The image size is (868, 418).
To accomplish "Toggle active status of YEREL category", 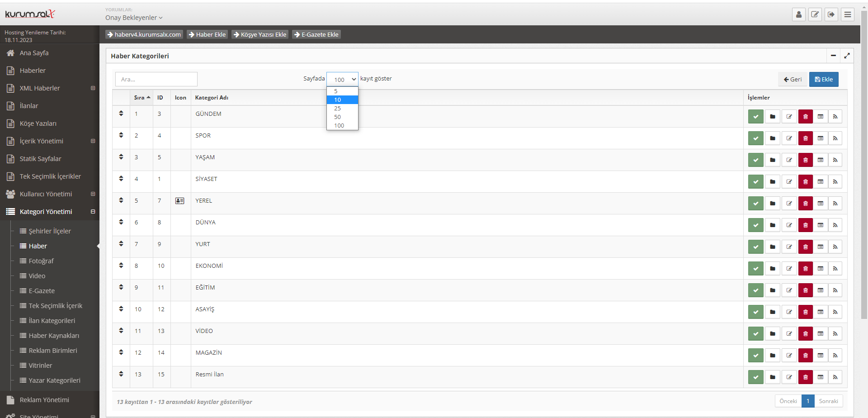I will 756,204.
